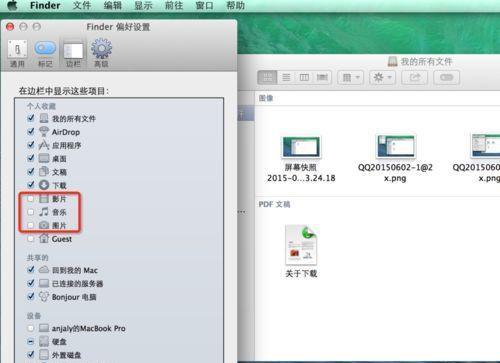Uncheck the AirDrop sidebar checkbox
The image size is (500, 363).
31,132
